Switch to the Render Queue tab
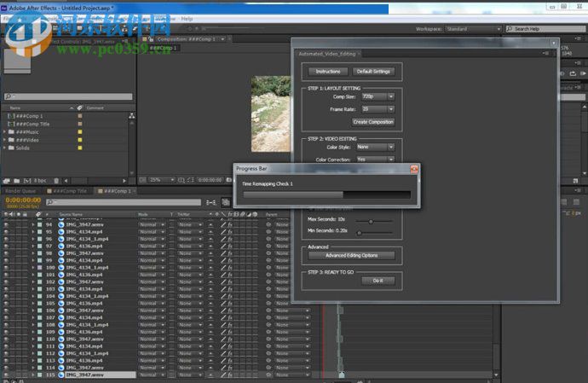This screenshot has width=588, height=383. pyautogui.click(x=20, y=191)
